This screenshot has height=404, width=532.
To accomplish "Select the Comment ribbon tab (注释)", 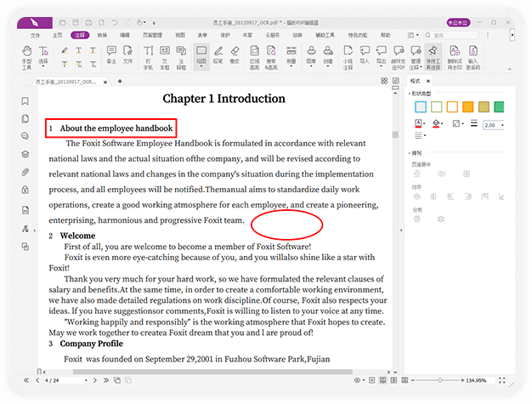I will (x=80, y=36).
